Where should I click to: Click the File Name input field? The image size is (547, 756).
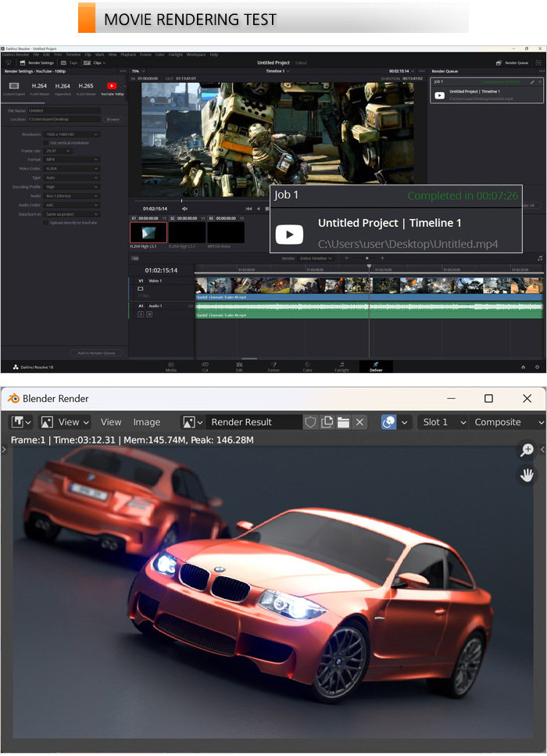(64, 111)
